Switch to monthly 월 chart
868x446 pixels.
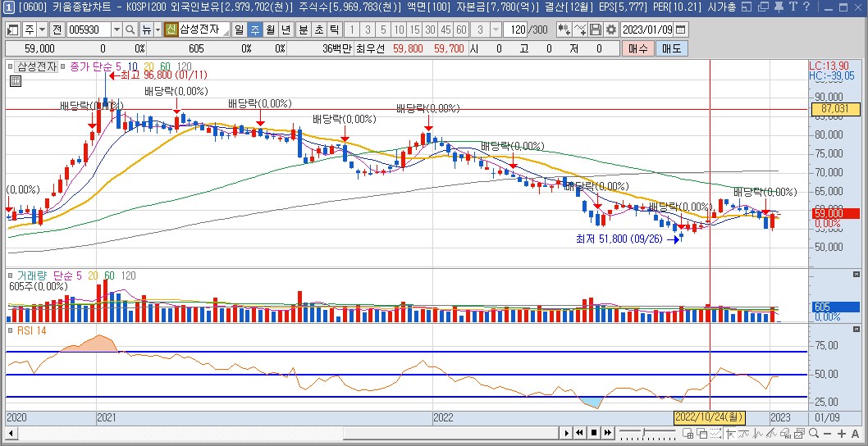click(x=270, y=30)
